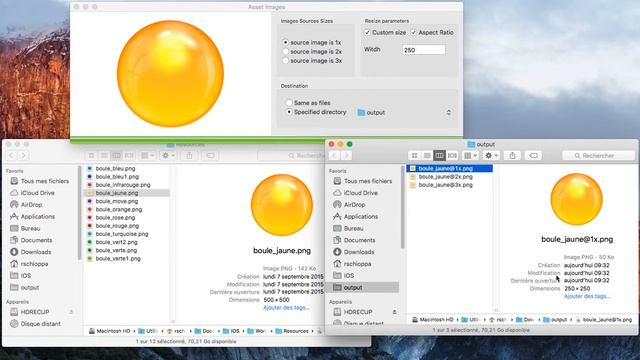Screen dimensions: 640x360
Task: Open Downloads in Resources window sidebar
Action: point(31,252)
